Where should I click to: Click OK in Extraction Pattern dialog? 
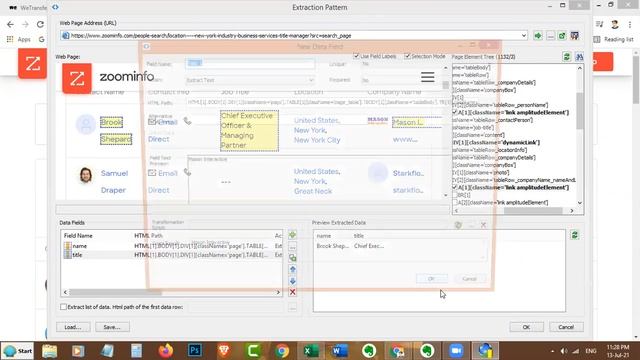(527, 327)
